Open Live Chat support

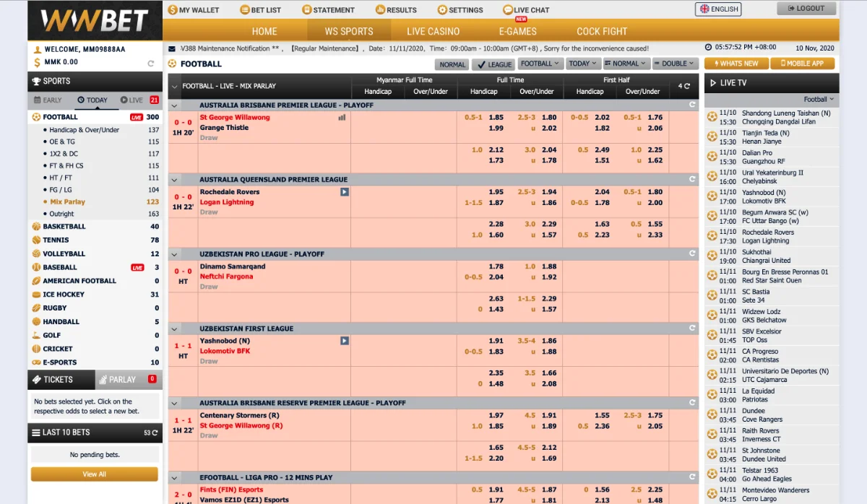[526, 10]
